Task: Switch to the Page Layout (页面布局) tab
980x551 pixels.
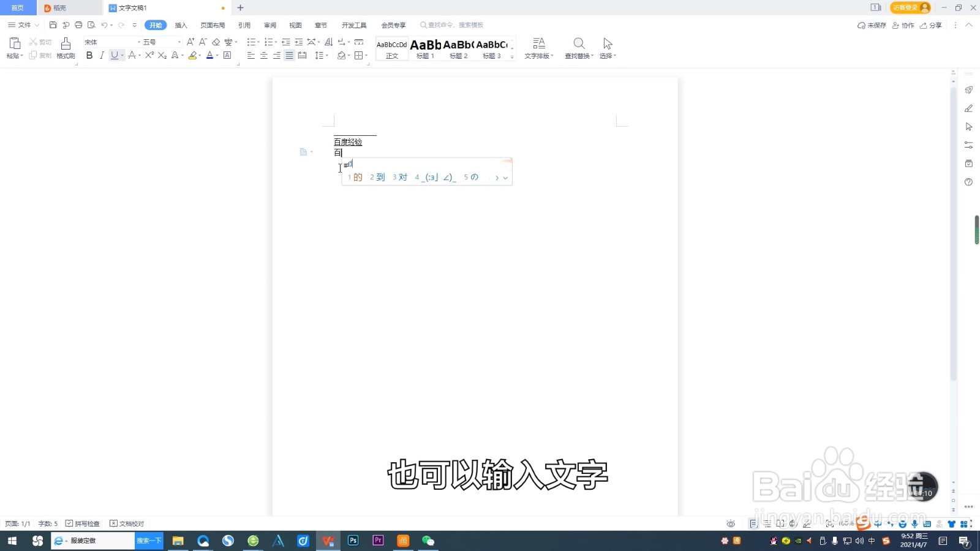Action: pos(213,25)
